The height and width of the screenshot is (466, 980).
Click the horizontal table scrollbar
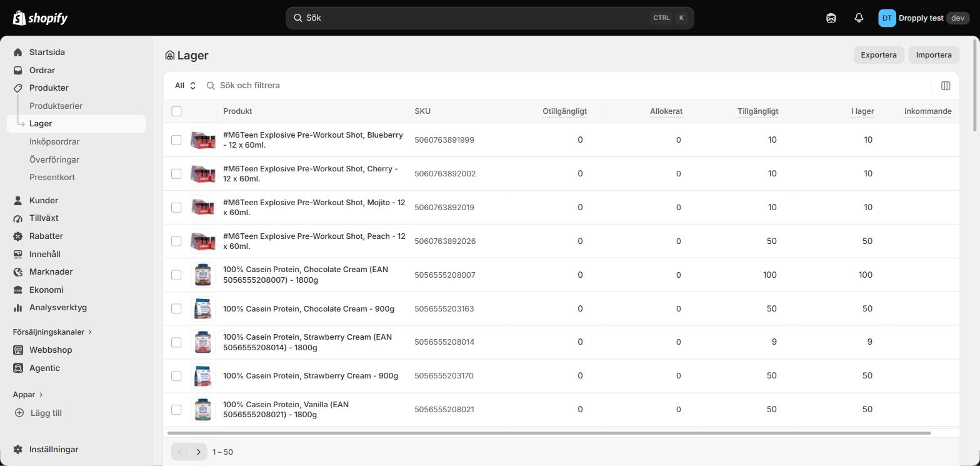[x=549, y=433]
